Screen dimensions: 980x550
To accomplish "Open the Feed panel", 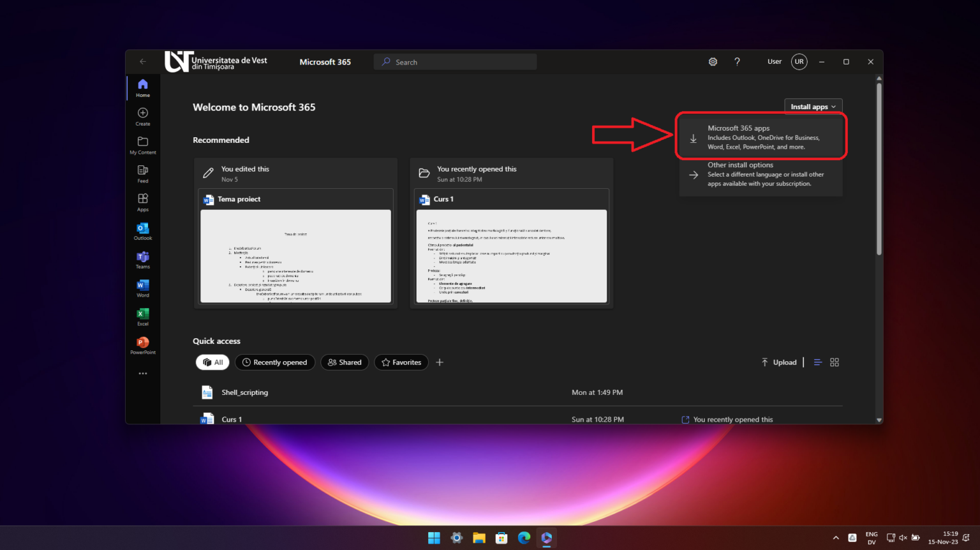I will click(142, 172).
